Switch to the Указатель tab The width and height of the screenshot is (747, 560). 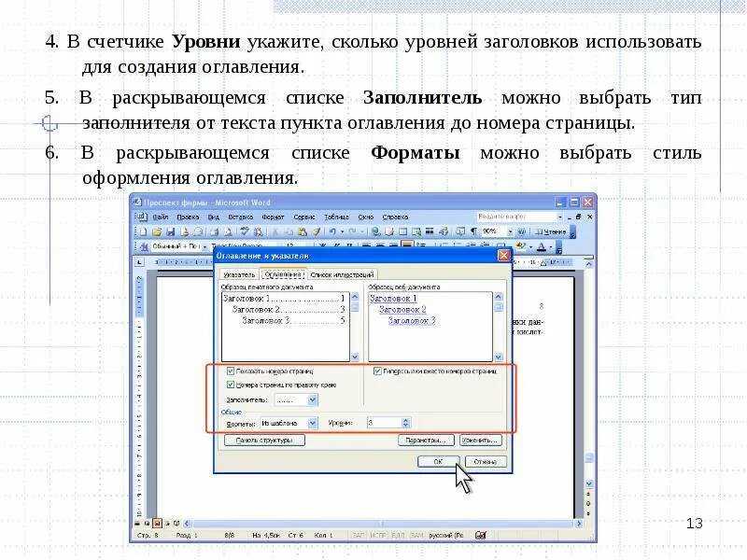[239, 274]
